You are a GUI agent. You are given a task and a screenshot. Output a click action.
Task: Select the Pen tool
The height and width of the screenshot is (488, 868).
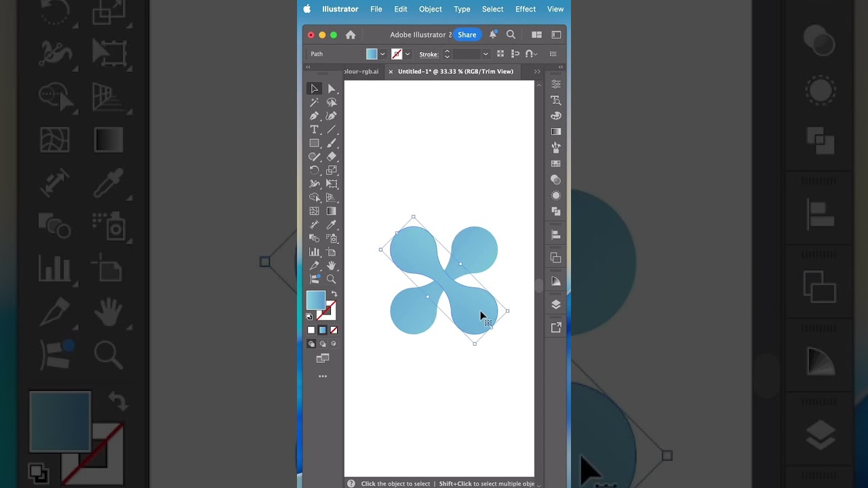(314, 116)
